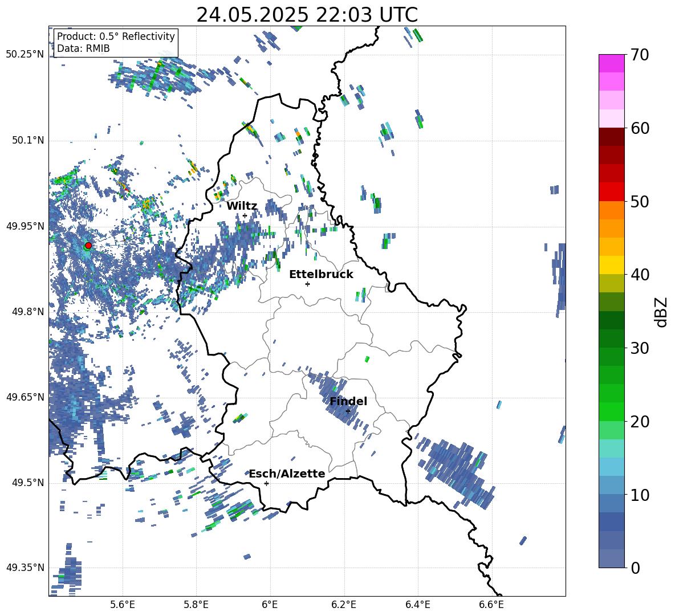This screenshot has height=616, width=675.
Task: Click the 49.65°N latitude label
Action: click(25, 397)
